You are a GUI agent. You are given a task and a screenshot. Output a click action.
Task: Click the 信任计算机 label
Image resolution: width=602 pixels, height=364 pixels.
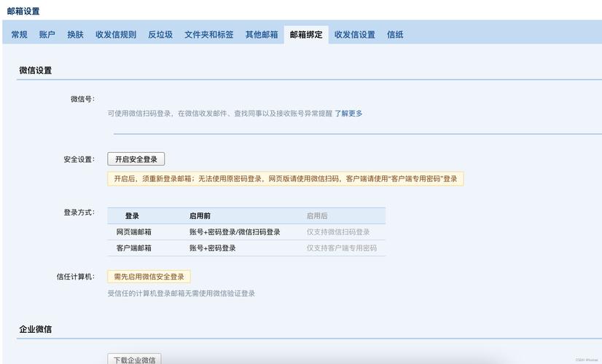pyautogui.click(x=76, y=277)
